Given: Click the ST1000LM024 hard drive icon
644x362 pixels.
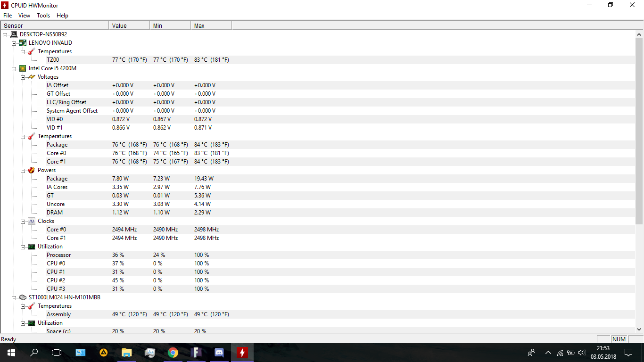Looking at the screenshot, I should coord(23,297).
